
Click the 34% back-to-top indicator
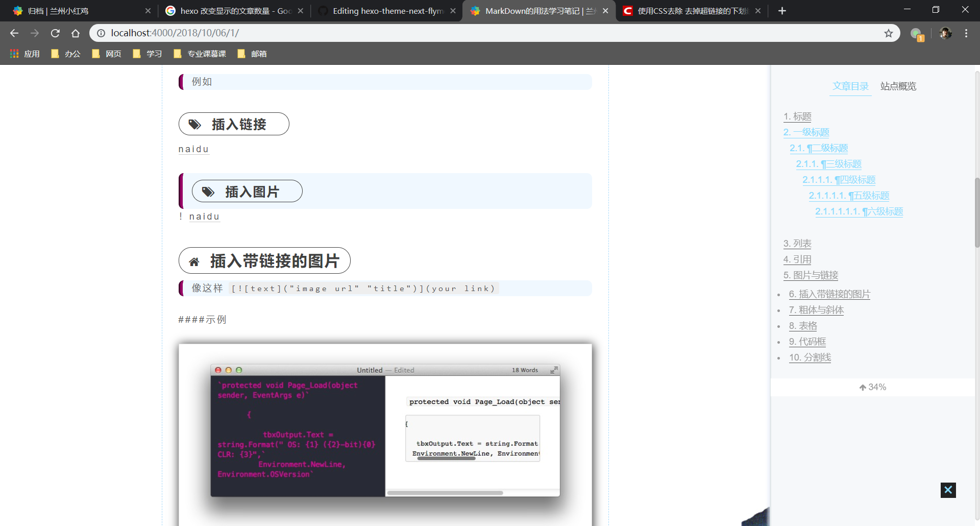pyautogui.click(x=872, y=387)
